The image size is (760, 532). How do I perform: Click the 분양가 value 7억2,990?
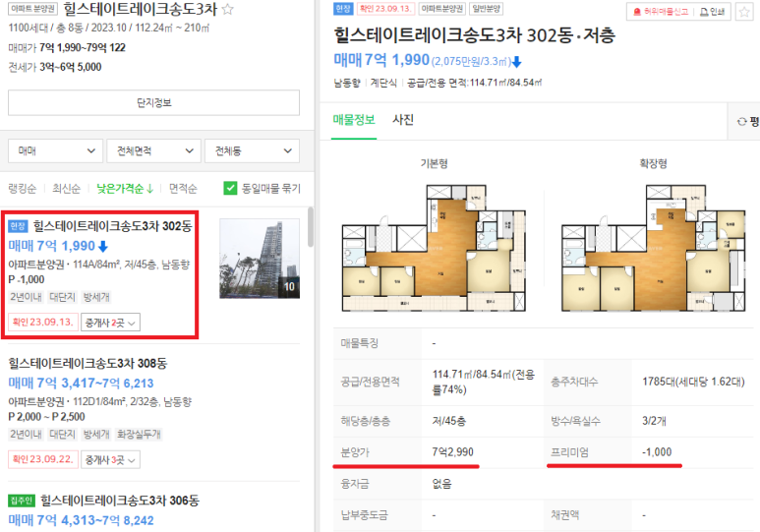tap(452, 452)
